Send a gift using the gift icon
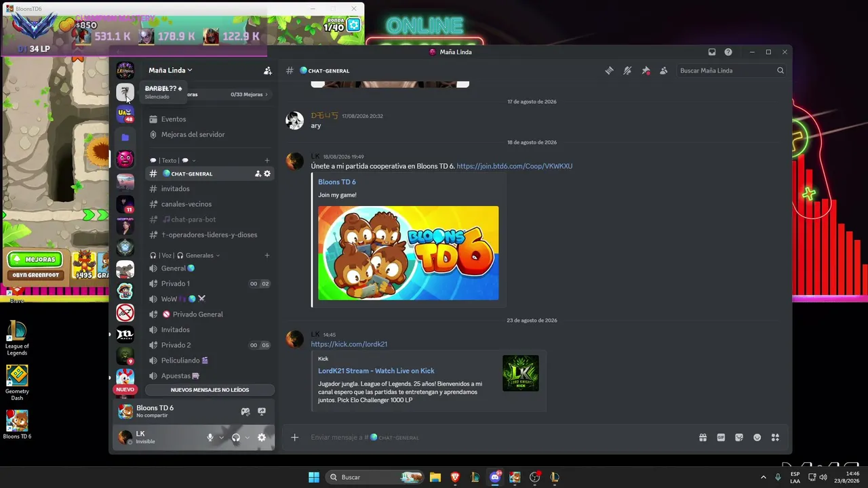This screenshot has height=488, width=868. click(703, 438)
